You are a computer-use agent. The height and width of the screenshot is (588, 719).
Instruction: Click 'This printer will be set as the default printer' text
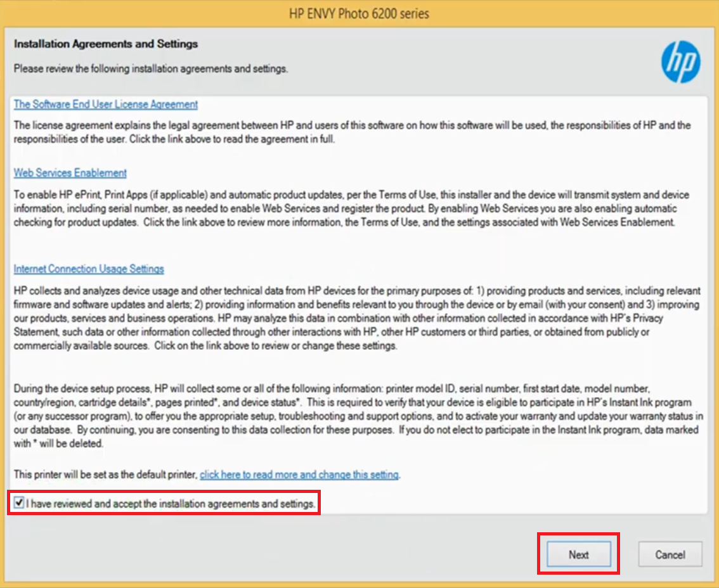[x=105, y=475]
